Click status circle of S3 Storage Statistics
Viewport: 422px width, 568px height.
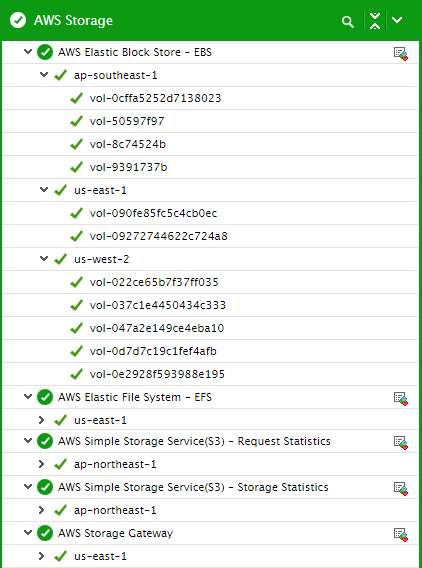[x=45, y=487]
